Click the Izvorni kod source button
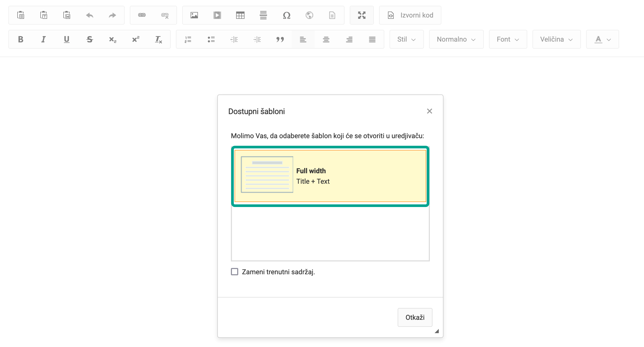Image resolution: width=644 pixels, height=347 pixels. [x=410, y=15]
